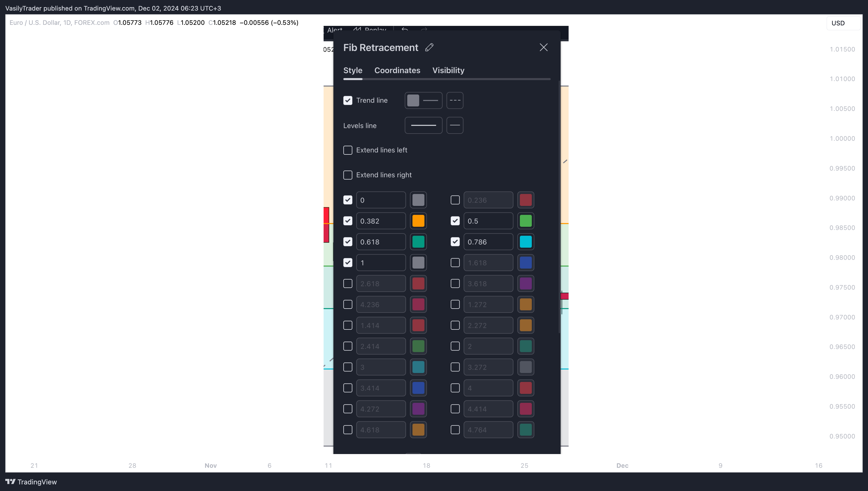Screen dimensions: 868x491
Task: Click the Alert button in the top toolbar
Action: coord(334,30)
